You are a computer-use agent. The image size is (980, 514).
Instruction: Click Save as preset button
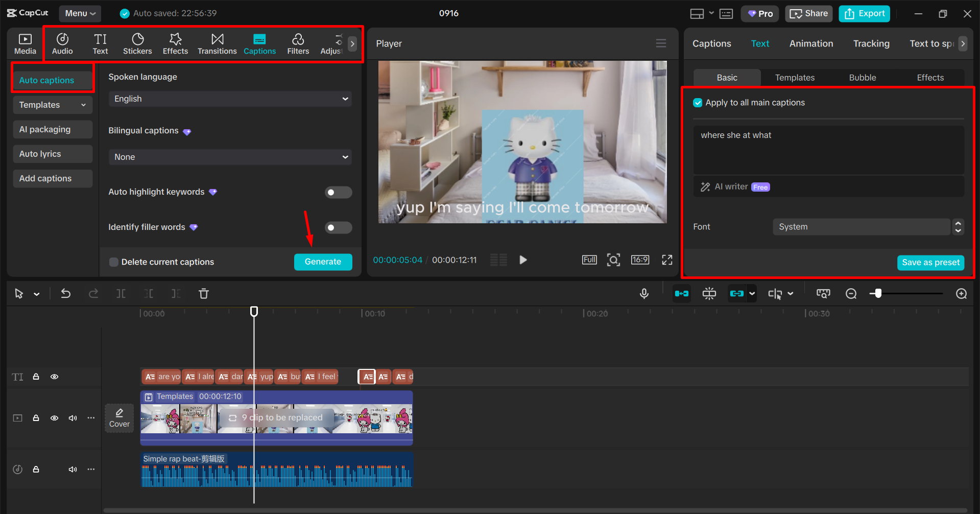930,262
